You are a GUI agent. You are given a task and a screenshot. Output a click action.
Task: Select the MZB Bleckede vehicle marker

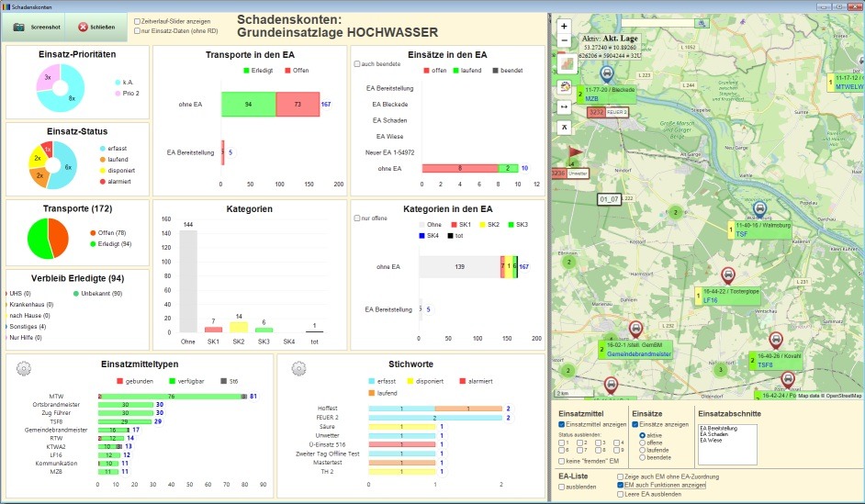click(606, 74)
